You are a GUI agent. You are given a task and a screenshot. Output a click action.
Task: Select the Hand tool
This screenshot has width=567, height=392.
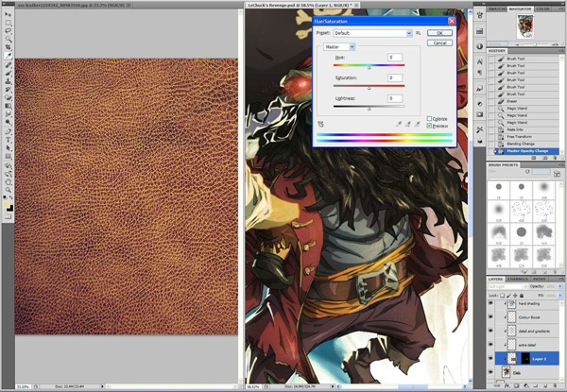click(8, 181)
